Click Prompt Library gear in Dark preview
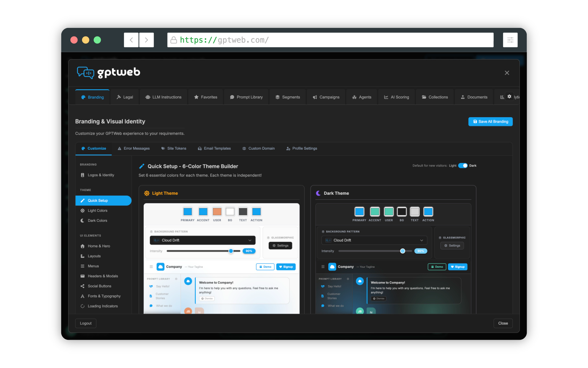 click(x=348, y=279)
